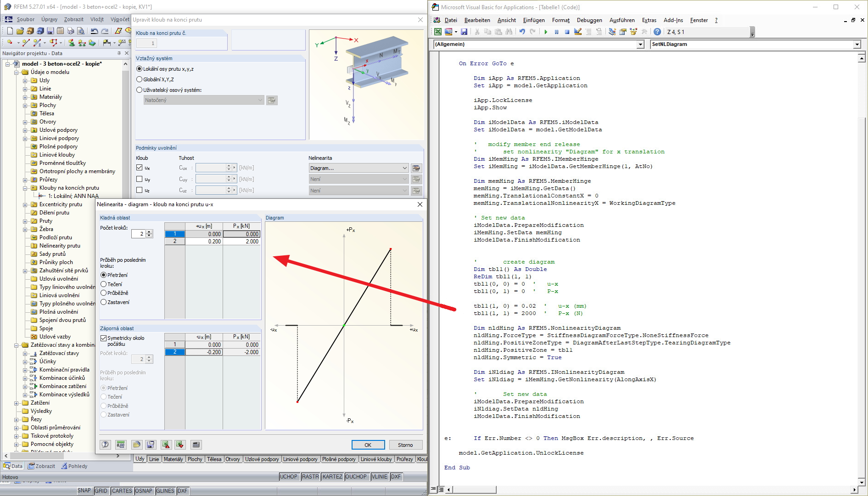Screen dimensions: 868x496
Task: Switch to Materiály table tab
Action: [x=174, y=459]
